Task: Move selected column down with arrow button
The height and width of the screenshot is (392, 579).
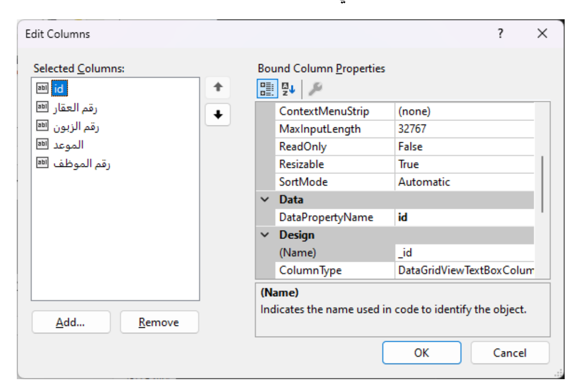Action: pos(218,115)
